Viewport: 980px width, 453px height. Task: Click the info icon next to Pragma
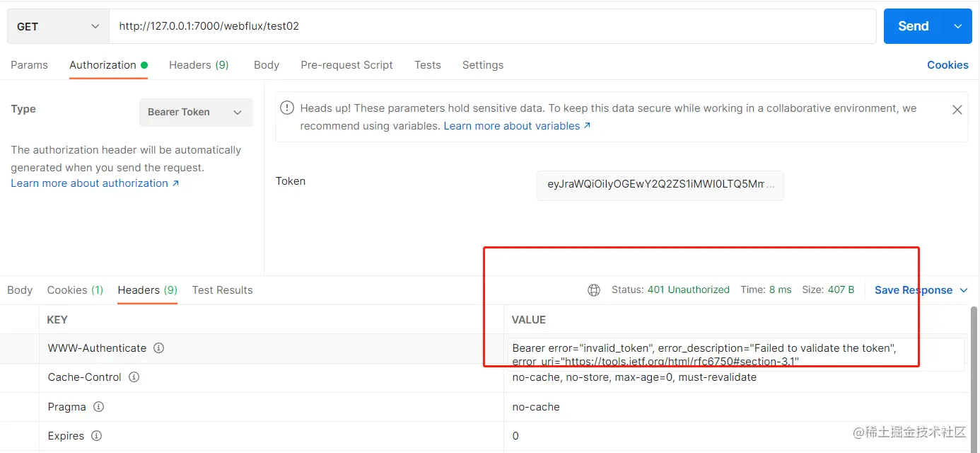[98, 406]
